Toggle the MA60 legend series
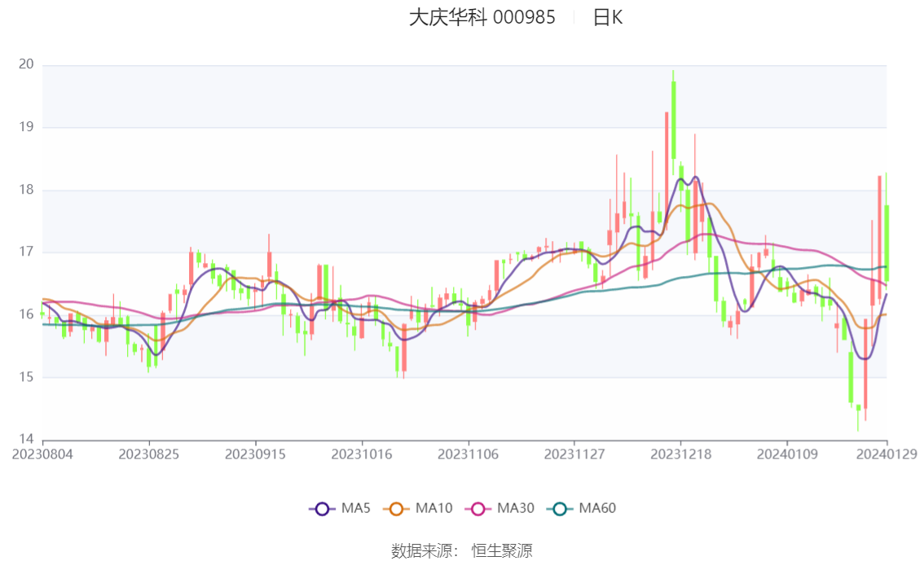This screenshot has height=561, width=924. click(x=582, y=509)
